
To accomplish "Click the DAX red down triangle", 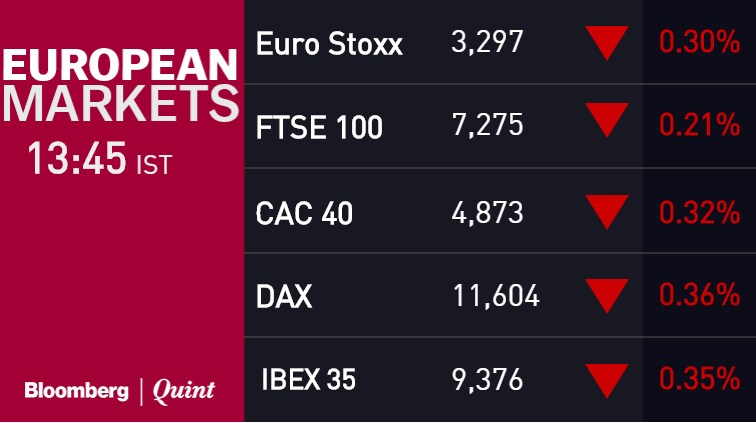I will pyautogui.click(x=607, y=295).
